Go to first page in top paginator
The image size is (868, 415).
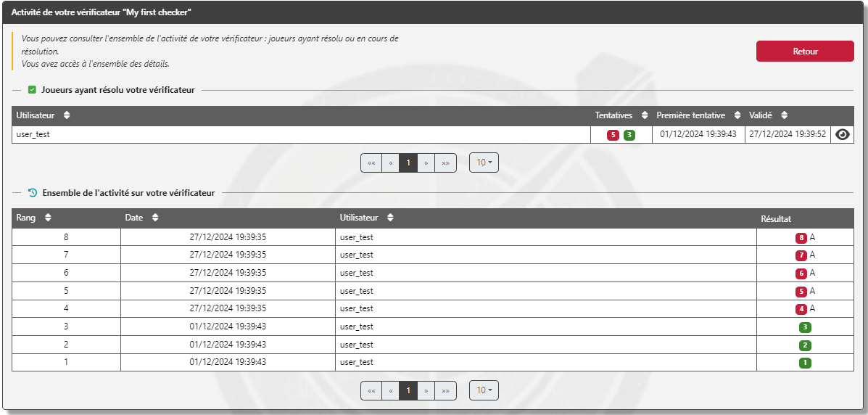point(371,163)
